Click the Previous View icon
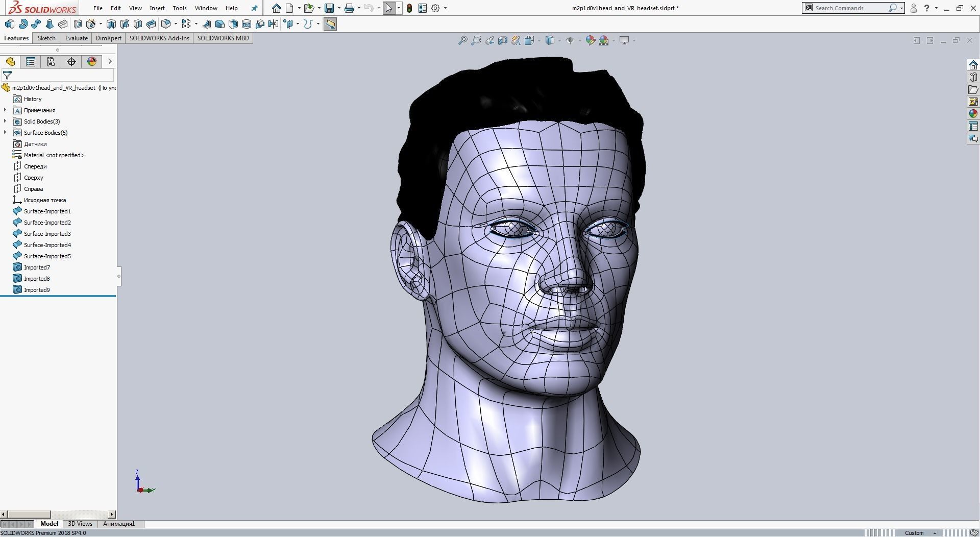 [x=489, y=40]
